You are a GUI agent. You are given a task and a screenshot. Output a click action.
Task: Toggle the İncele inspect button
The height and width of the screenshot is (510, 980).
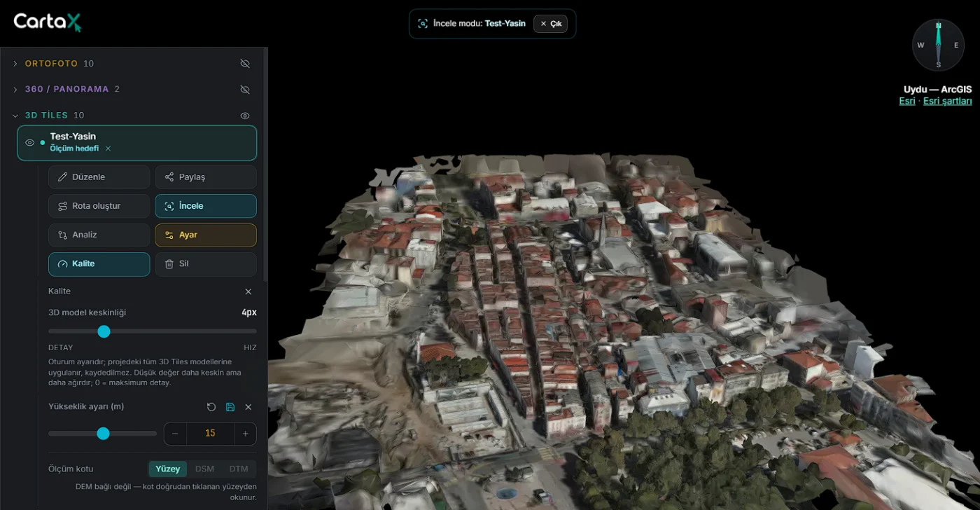pyautogui.click(x=205, y=206)
